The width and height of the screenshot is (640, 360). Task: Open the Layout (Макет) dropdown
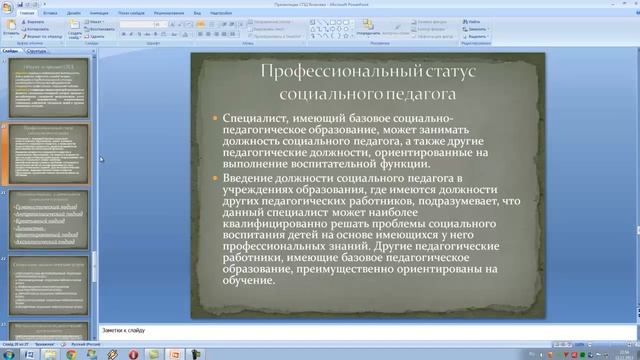coord(94,22)
